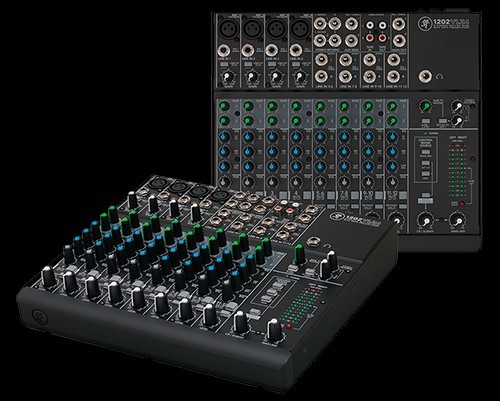Adjust the MAIN MIX knob on the angled front mixer
Image resolution: width=500 pixels, height=401 pixels.
274,330
